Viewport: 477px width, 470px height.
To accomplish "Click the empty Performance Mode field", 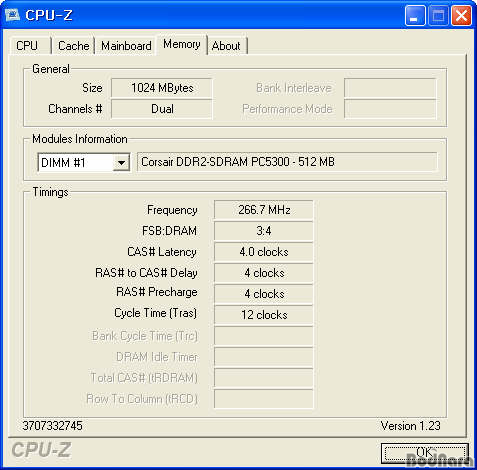I will pos(390,109).
